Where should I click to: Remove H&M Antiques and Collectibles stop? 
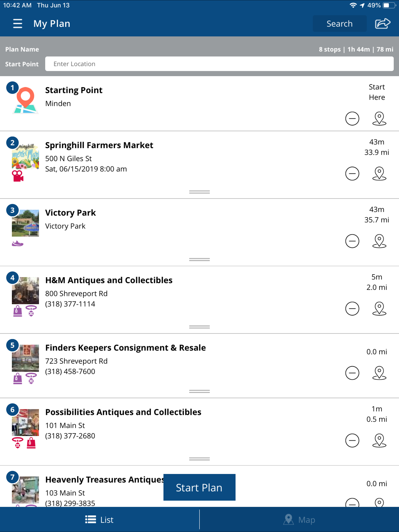point(352,309)
